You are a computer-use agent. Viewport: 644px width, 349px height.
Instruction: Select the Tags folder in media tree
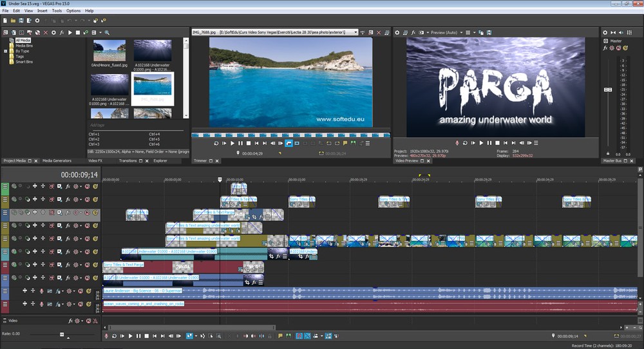(x=20, y=56)
